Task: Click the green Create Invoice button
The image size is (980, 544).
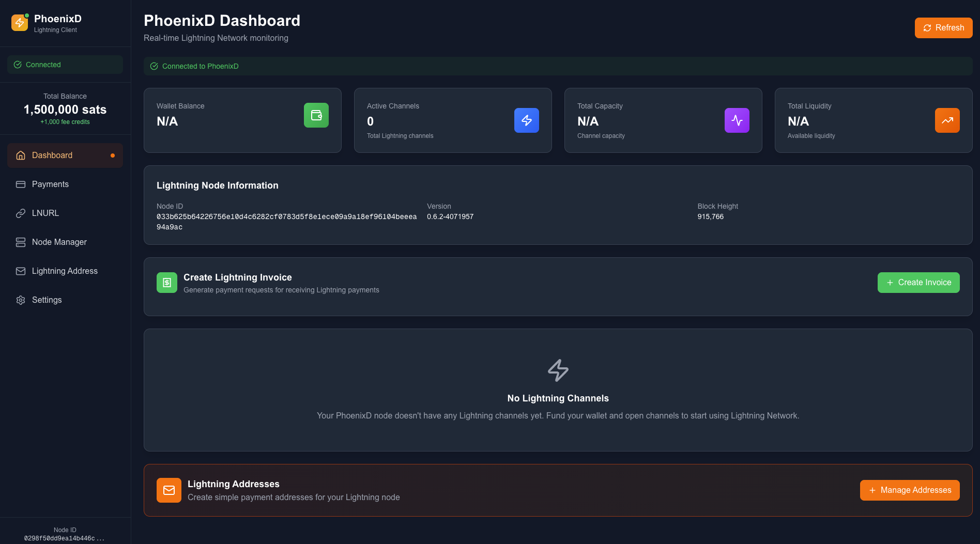Action: pos(918,283)
